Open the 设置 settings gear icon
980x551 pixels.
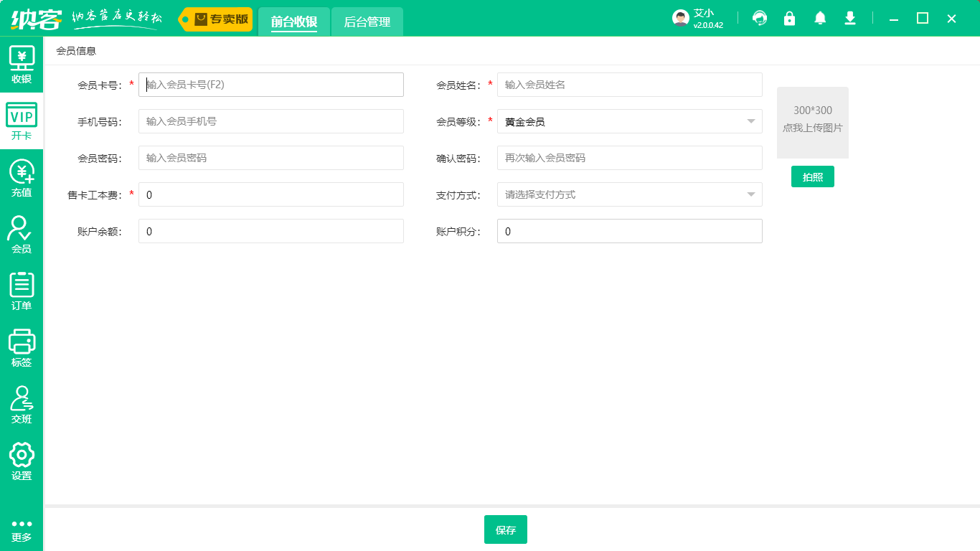[x=22, y=461]
